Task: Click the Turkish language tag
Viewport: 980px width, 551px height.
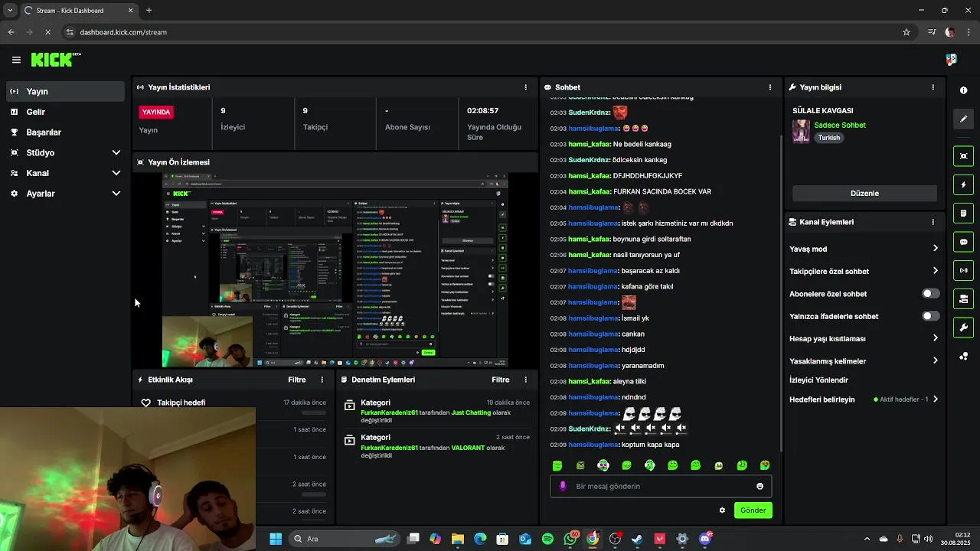Action: [829, 138]
